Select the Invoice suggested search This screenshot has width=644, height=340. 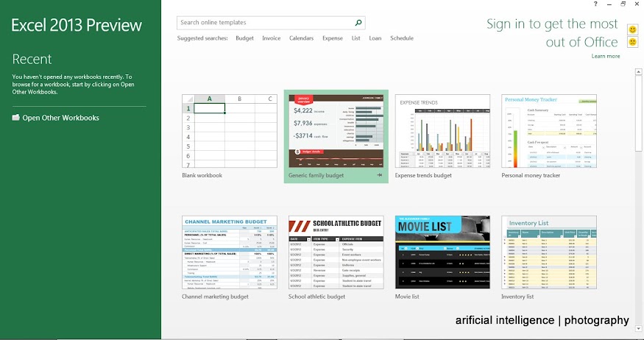click(x=271, y=38)
